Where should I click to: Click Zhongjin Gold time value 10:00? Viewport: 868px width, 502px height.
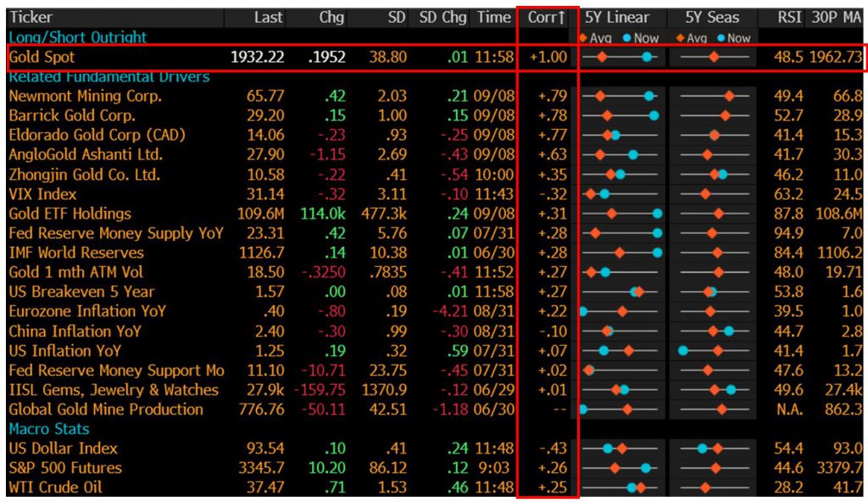tap(494, 175)
